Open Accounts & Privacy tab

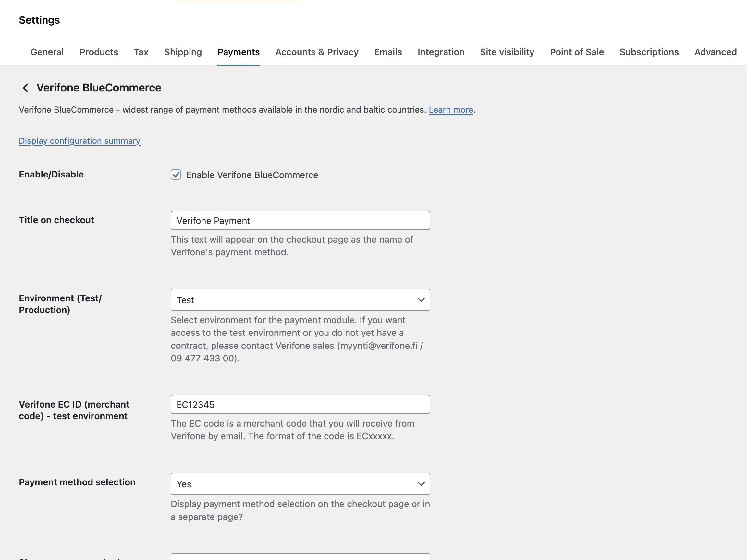pyautogui.click(x=316, y=52)
